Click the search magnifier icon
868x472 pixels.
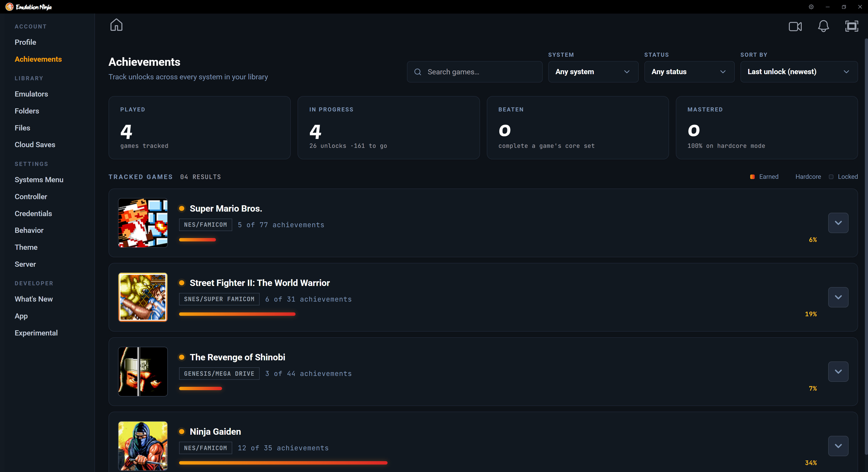pos(417,72)
